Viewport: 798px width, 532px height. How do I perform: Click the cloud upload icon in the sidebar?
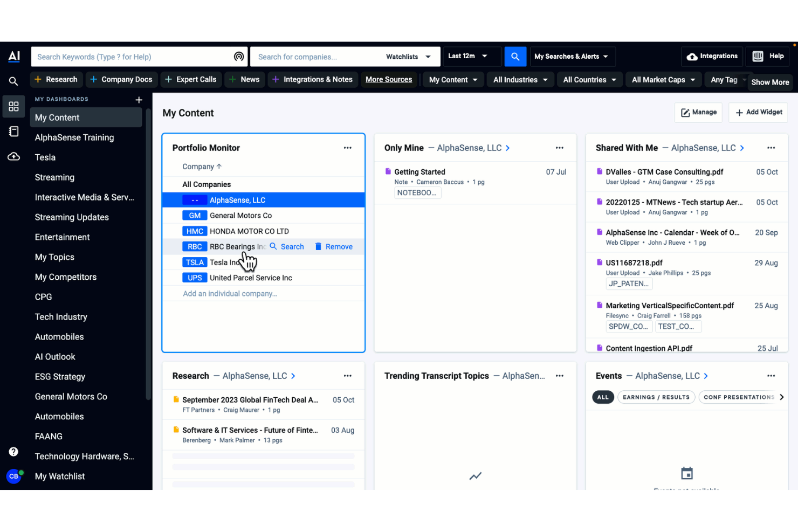[x=13, y=156]
